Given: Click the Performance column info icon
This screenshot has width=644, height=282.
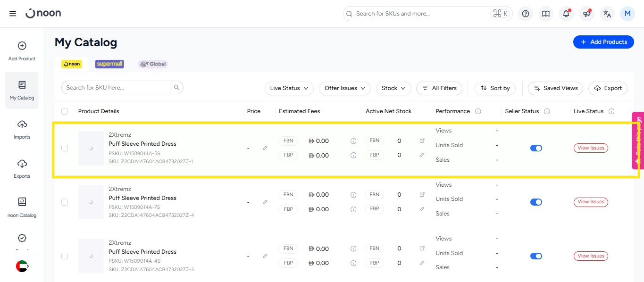Looking at the screenshot, I should 478,111.
